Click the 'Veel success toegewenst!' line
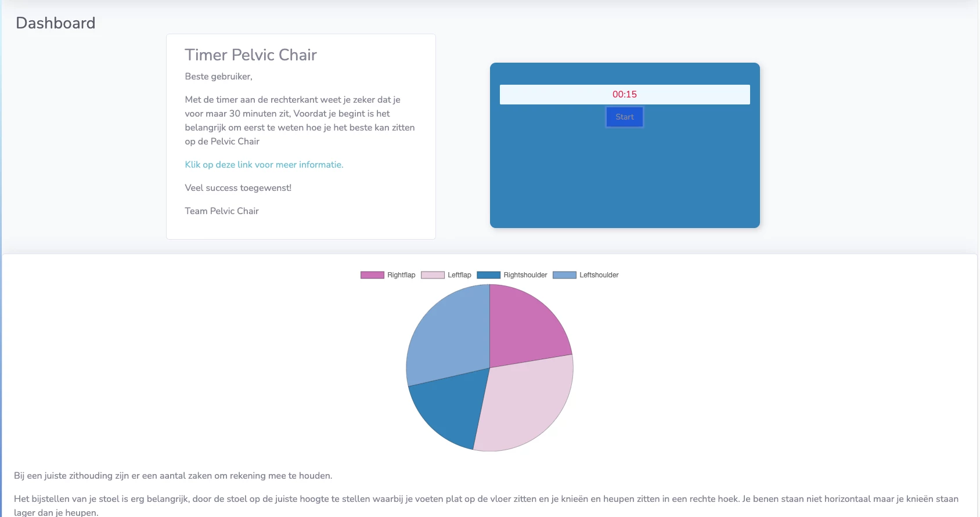The width and height of the screenshot is (980, 517). coord(238,188)
